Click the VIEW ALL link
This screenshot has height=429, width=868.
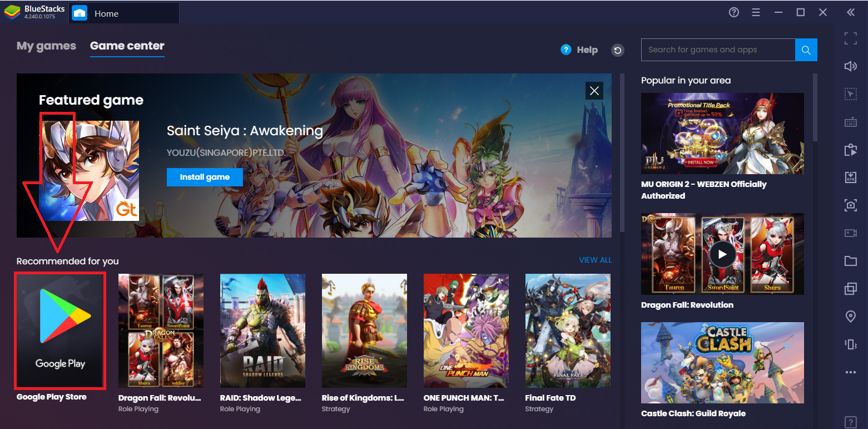pos(595,260)
